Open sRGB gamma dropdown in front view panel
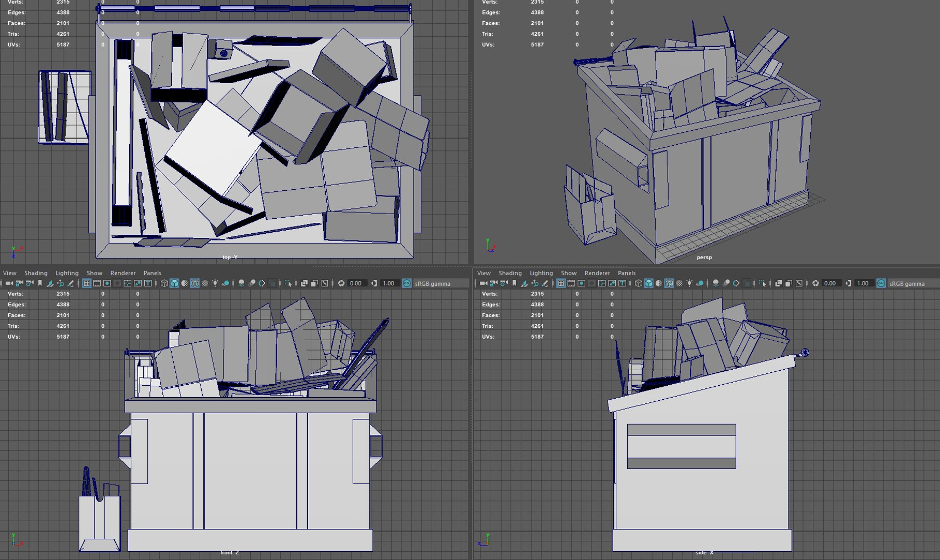This screenshot has height=560, width=940. (441, 284)
